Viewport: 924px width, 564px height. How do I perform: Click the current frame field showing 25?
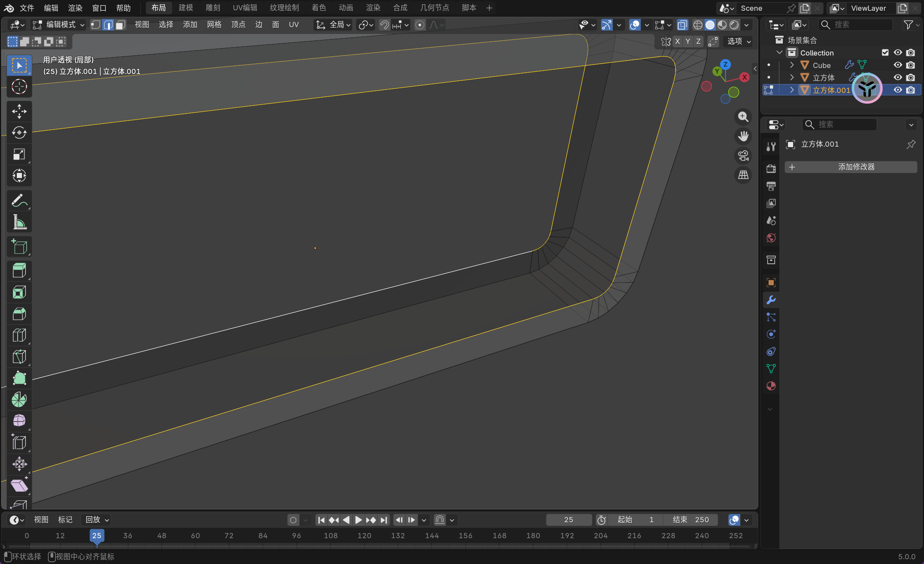568,520
